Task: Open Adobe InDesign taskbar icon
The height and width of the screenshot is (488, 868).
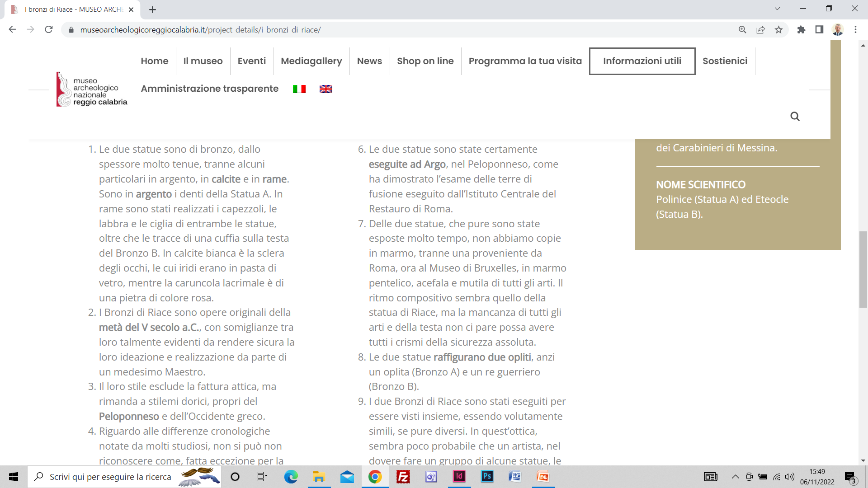Action: (x=459, y=477)
